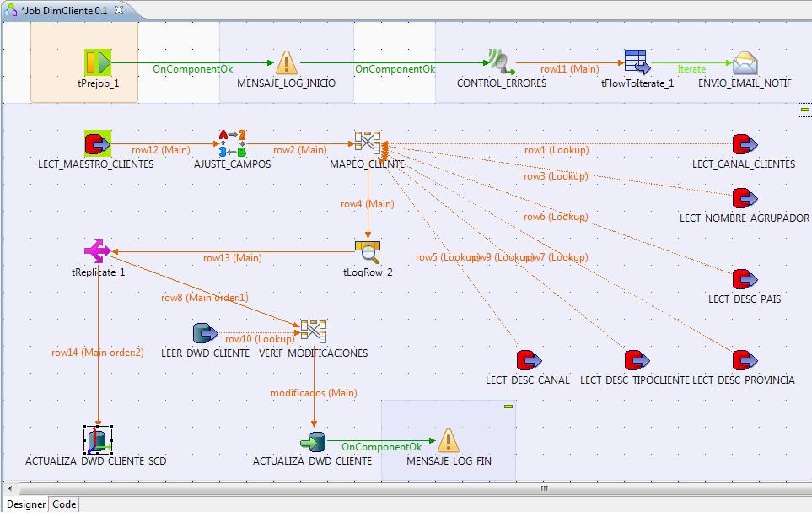Click the row6 (Lookup) connection label
The width and height of the screenshot is (812, 517).
pos(556,217)
